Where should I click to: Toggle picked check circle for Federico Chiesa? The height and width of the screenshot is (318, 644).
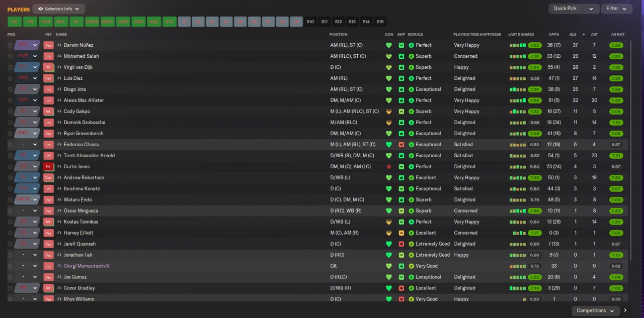(10, 145)
